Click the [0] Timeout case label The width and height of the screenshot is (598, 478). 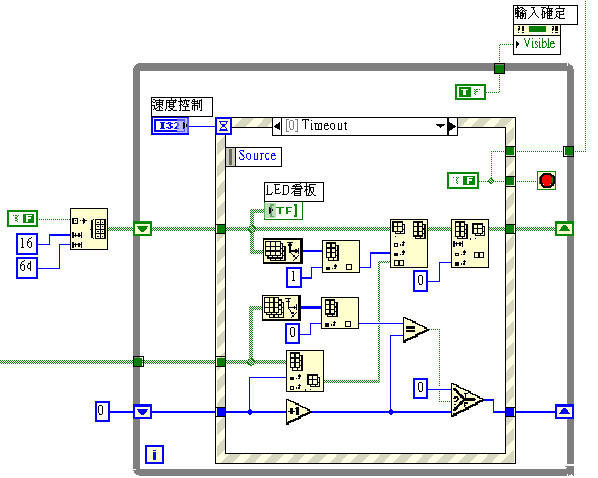tap(317, 126)
